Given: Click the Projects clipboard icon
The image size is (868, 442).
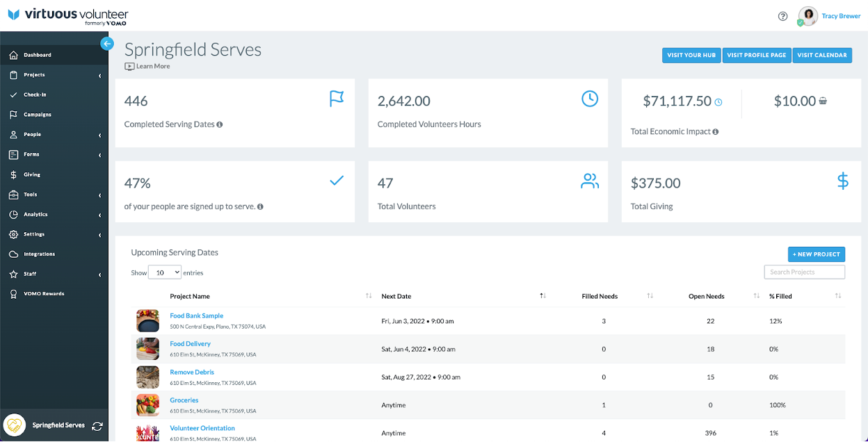Looking at the screenshot, I should tap(13, 75).
